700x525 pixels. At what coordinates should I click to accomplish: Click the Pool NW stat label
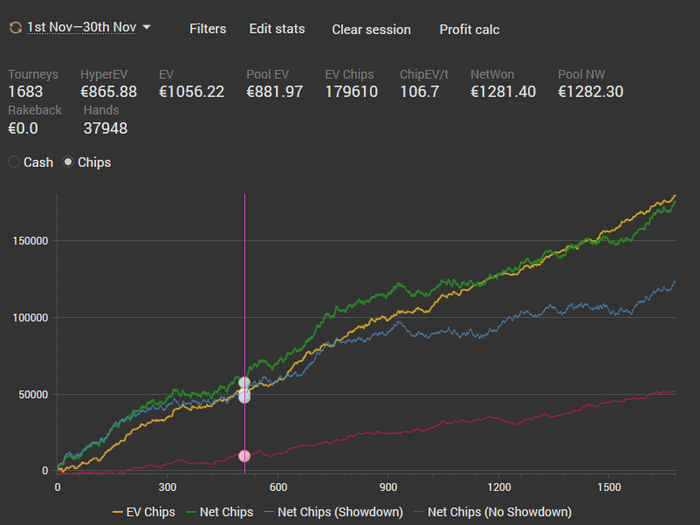point(581,74)
